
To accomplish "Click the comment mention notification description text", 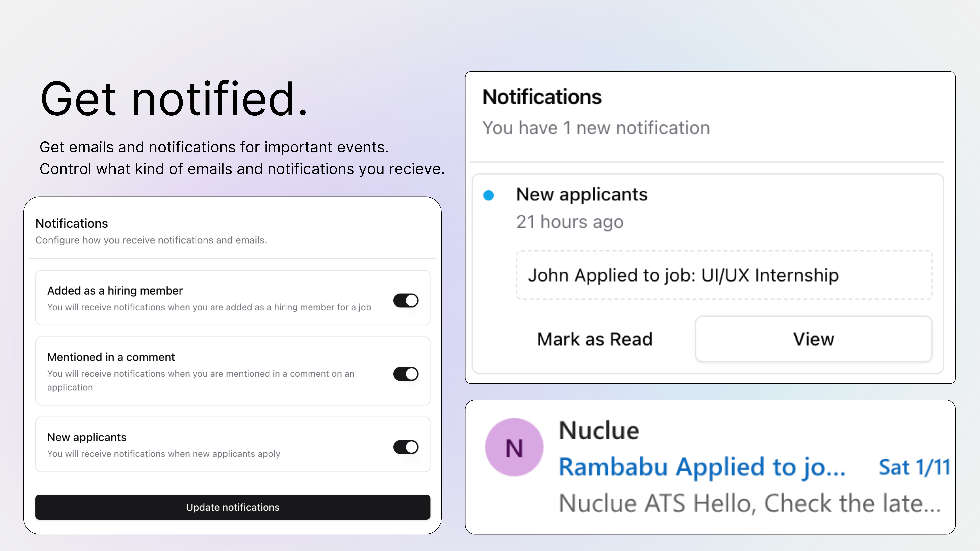I will (x=201, y=381).
